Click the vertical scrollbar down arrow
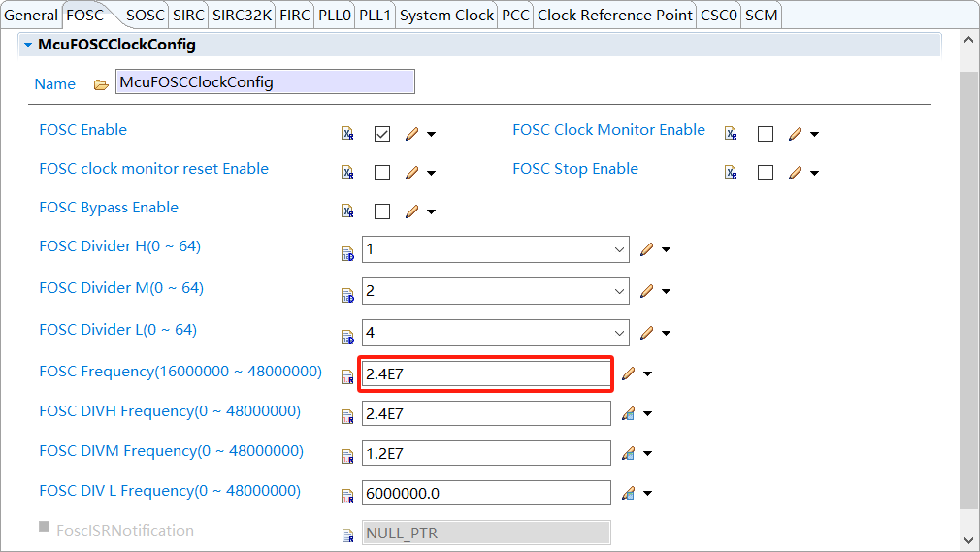Screen dimensions: 980x552 (x=967, y=539)
